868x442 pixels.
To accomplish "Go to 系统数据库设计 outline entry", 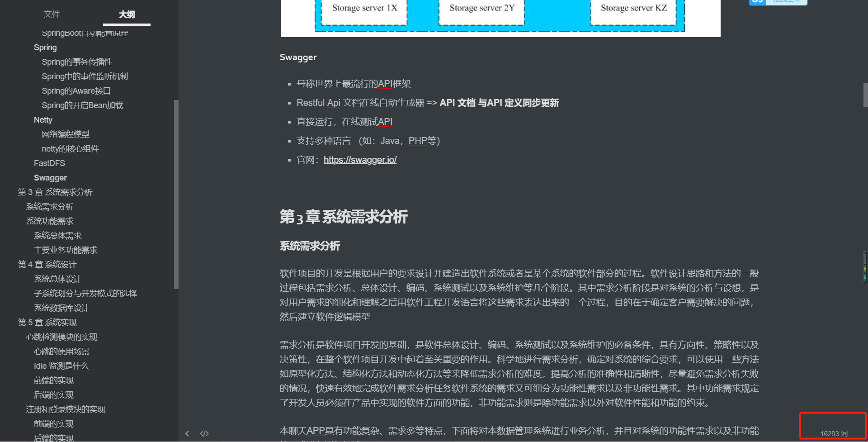I will [61, 308].
